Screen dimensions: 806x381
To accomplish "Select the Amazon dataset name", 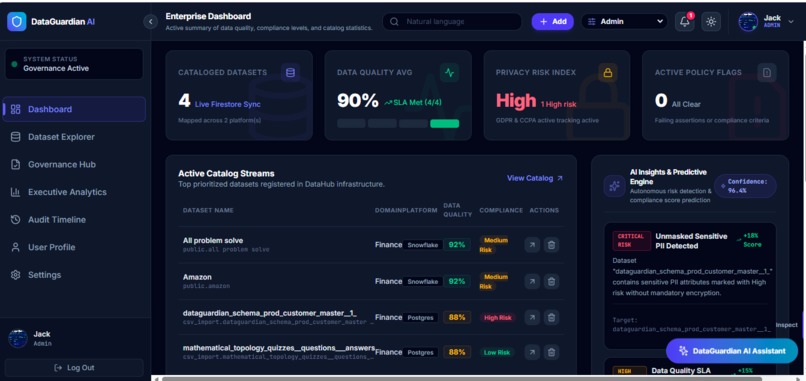I will [x=197, y=277].
